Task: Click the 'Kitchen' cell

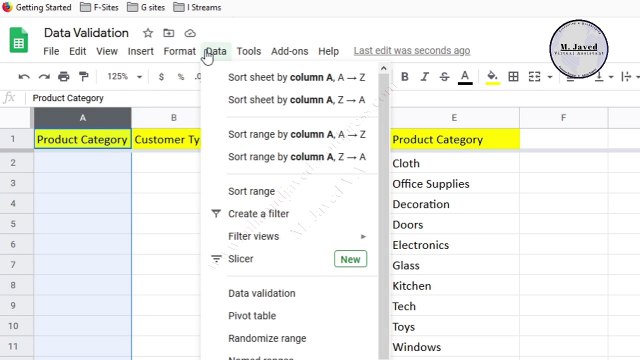Action: click(x=455, y=286)
